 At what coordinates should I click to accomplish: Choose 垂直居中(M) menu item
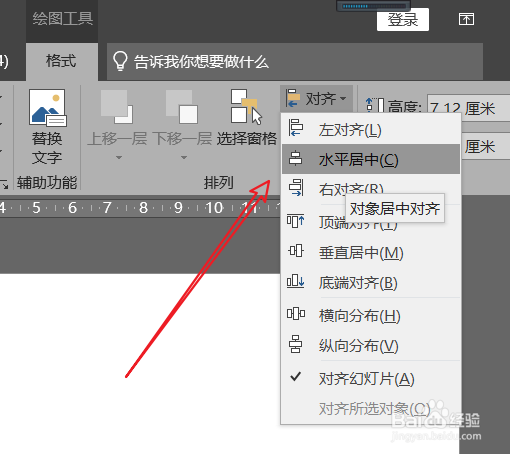pyautogui.click(x=371, y=253)
